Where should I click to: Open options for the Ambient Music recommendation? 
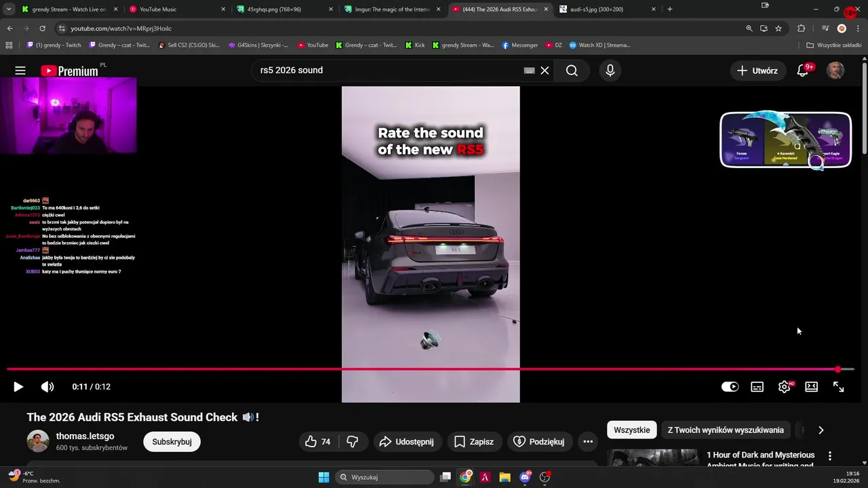pyautogui.click(x=829, y=456)
